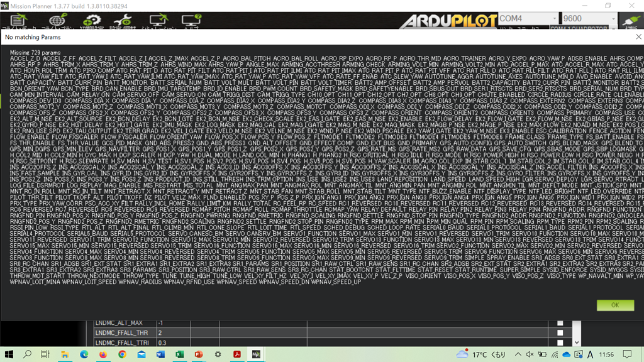Open the Initial Setup icon
The width and height of the screenshot is (644, 362).
[91, 21]
